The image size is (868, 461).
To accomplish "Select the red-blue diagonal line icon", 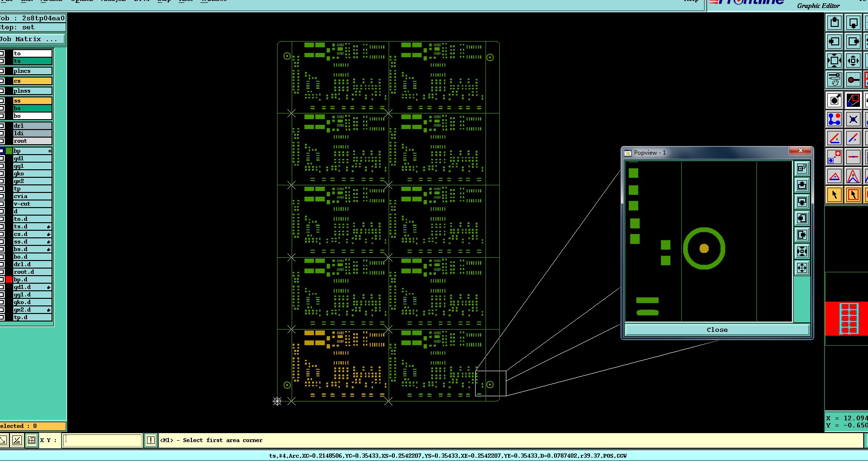I will coord(853,139).
